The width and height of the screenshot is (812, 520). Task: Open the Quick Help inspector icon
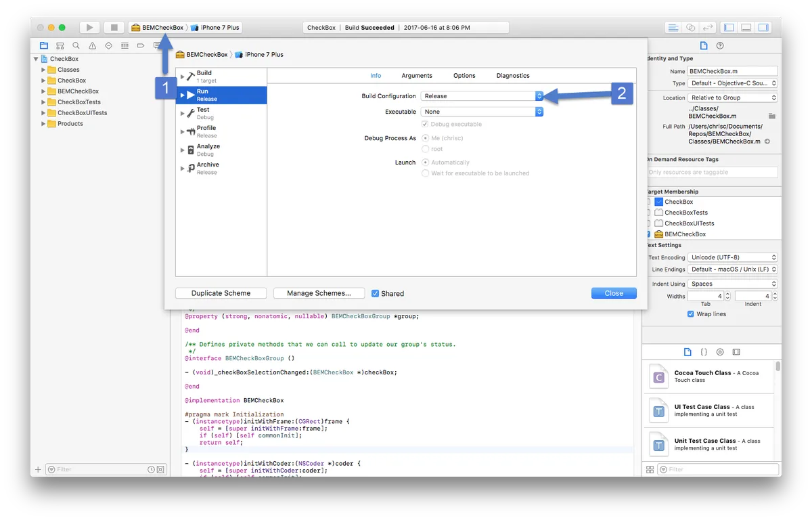720,46
